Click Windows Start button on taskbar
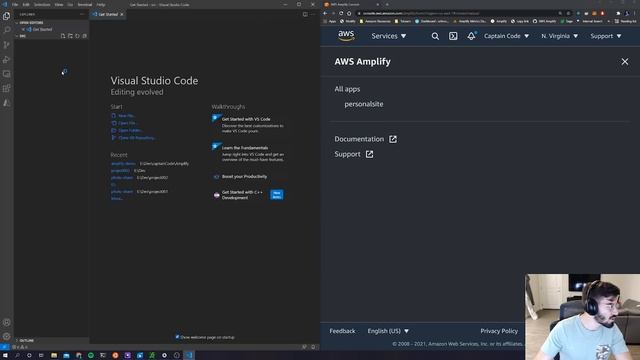Viewport: 640px width, 360px height. click(x=5, y=356)
